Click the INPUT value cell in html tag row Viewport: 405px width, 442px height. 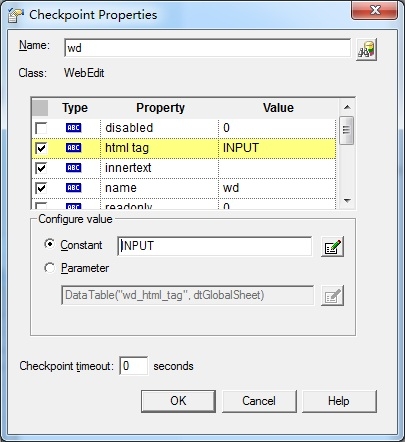pyautogui.click(x=277, y=148)
